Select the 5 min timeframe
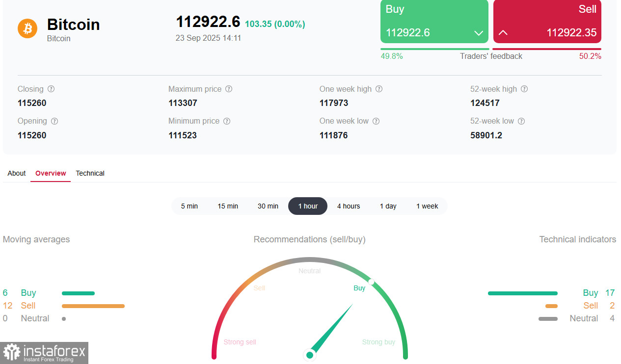Image resolution: width=621 pixels, height=364 pixels. point(189,206)
